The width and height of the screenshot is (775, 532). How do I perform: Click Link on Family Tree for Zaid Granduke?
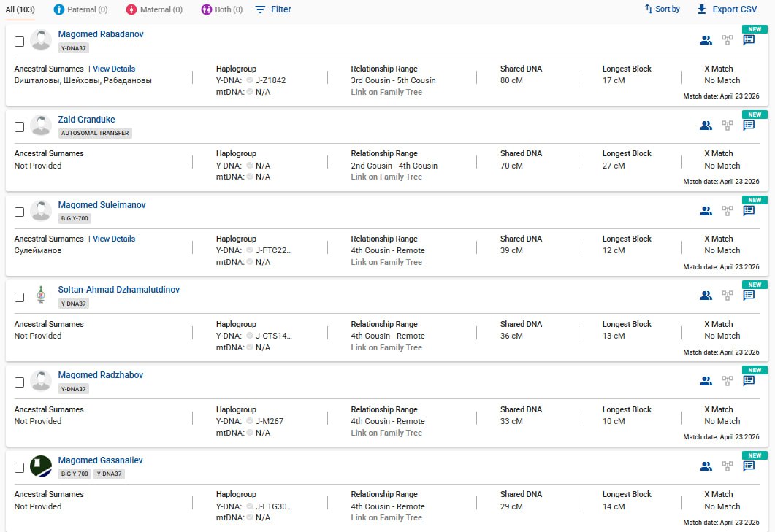(x=386, y=177)
